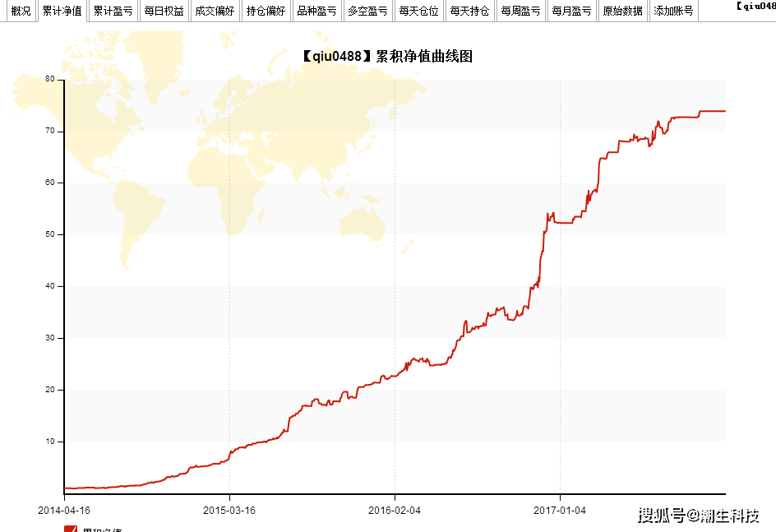776x532 pixels.
Task: Show the 品种盈亏 tab
Action: coord(316,11)
